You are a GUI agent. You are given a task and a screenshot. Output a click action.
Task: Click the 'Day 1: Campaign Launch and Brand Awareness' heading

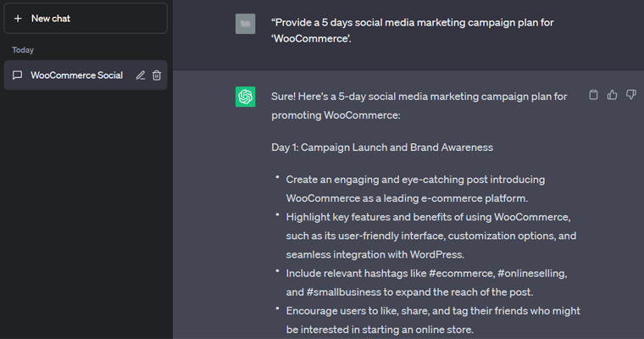382,147
